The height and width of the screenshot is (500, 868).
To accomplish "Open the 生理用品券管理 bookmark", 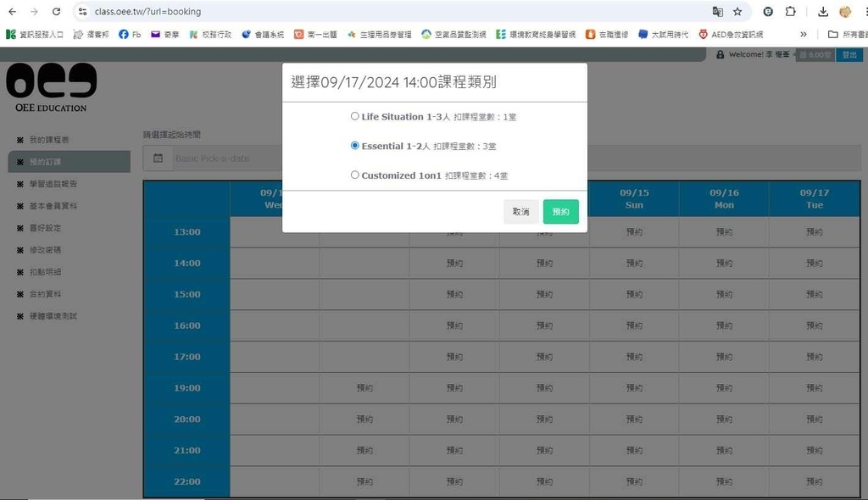I will (x=379, y=35).
